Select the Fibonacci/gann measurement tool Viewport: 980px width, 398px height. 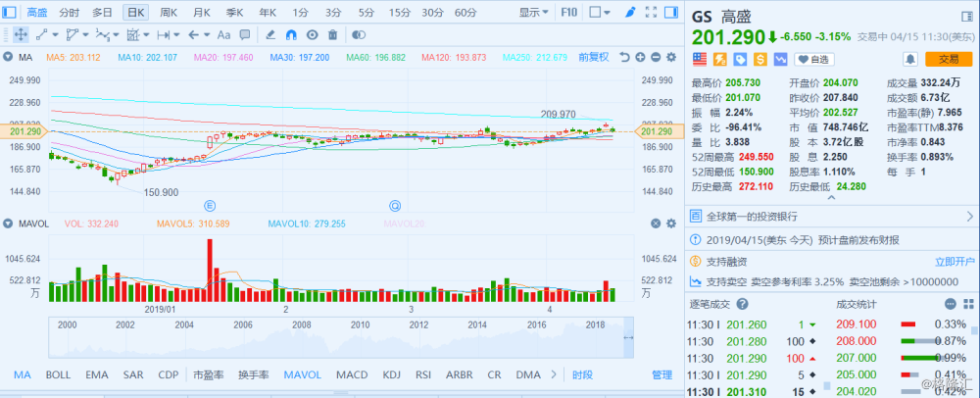point(133,35)
